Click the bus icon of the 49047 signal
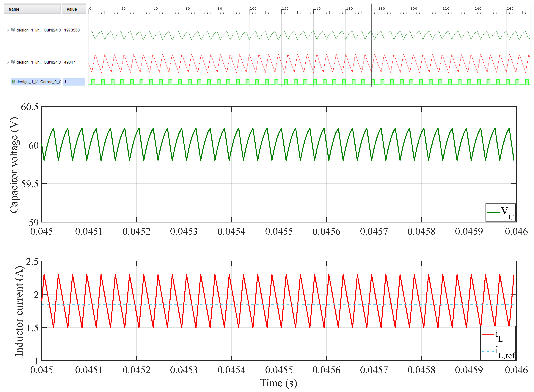The image size is (534, 392). pyautogui.click(x=13, y=62)
